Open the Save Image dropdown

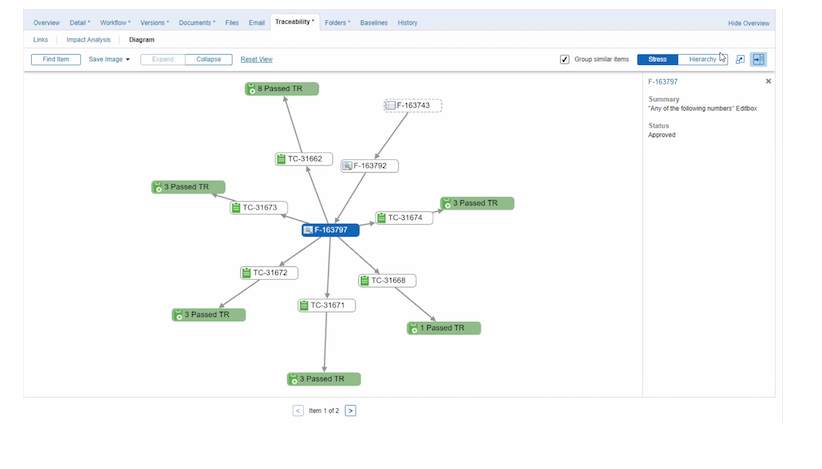[x=109, y=59]
